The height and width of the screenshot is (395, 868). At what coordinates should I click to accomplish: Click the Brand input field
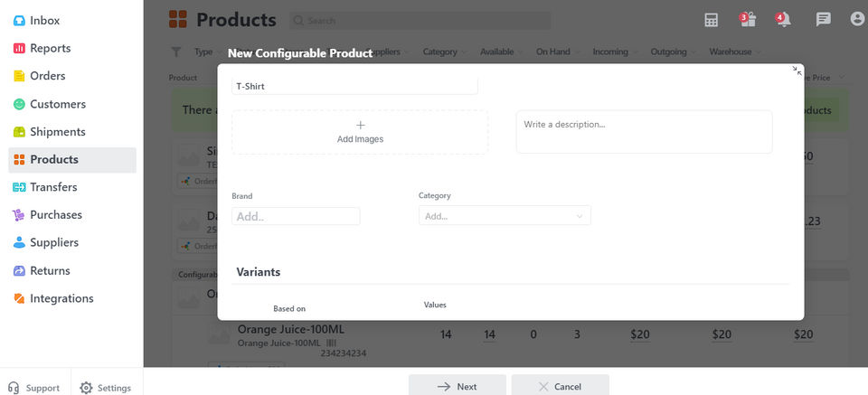296,217
